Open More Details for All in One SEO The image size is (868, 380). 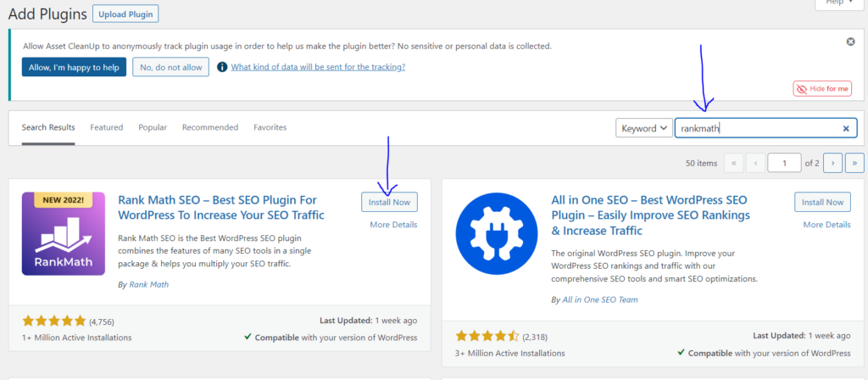pos(827,224)
